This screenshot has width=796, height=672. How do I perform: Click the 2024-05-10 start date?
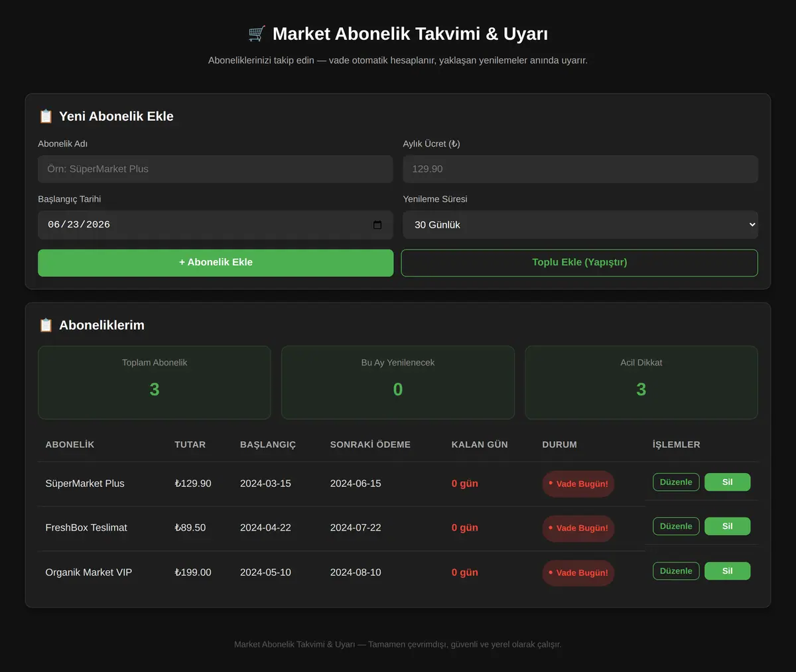265,572
